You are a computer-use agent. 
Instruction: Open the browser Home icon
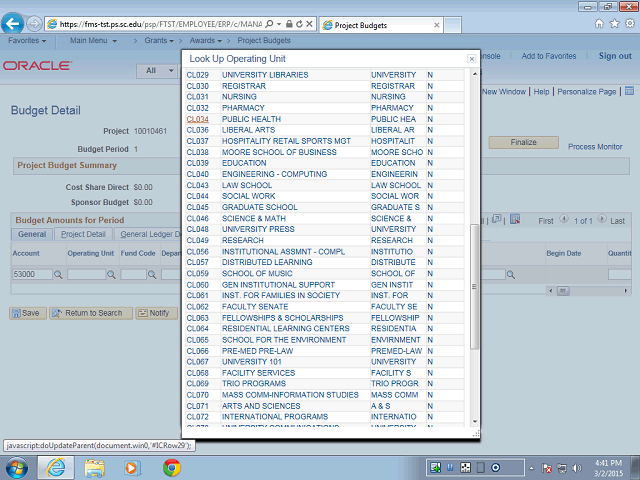[599, 24]
